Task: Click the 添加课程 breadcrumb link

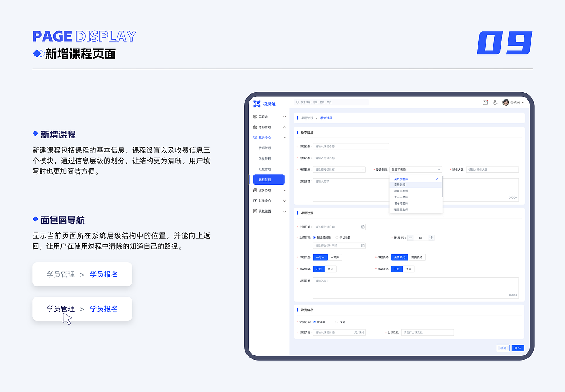Action: (x=326, y=118)
